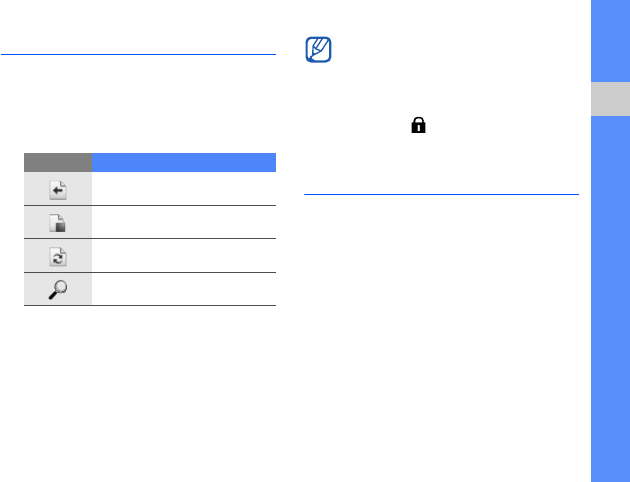Click the empty cell beside magnifier icon
This screenshot has height=482, width=630.
pos(183,289)
